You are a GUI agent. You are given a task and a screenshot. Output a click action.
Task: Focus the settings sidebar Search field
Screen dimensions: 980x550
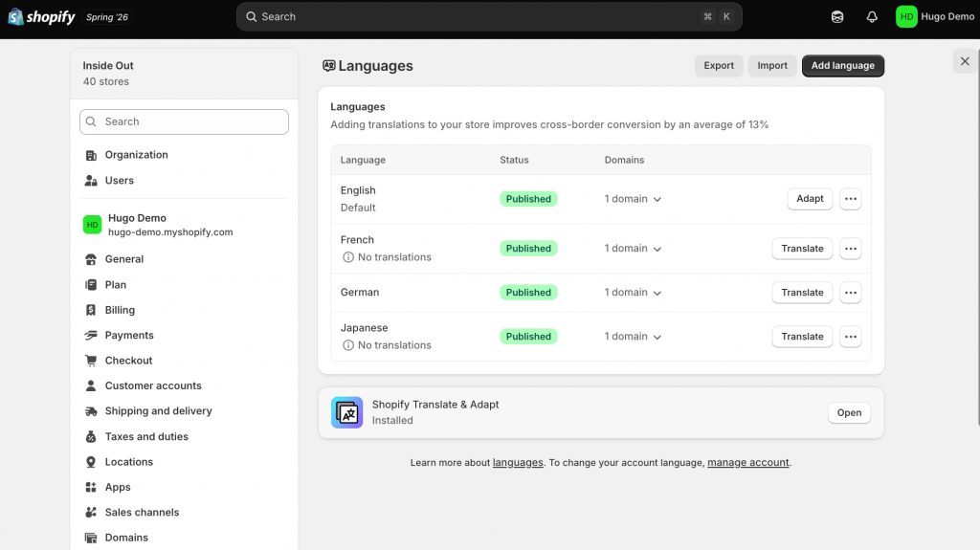[x=184, y=121]
